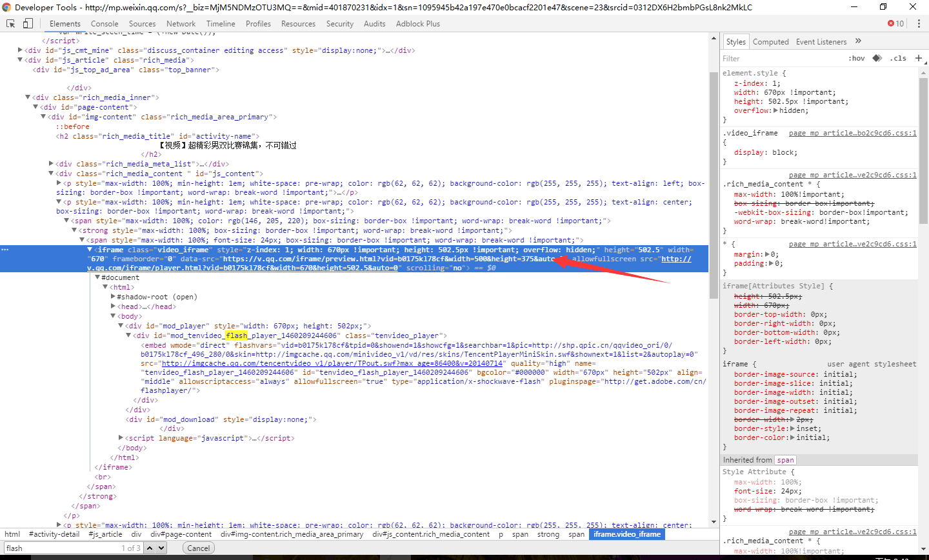Switch to the Computed styles tab
This screenshot has width=929, height=560.
click(770, 42)
